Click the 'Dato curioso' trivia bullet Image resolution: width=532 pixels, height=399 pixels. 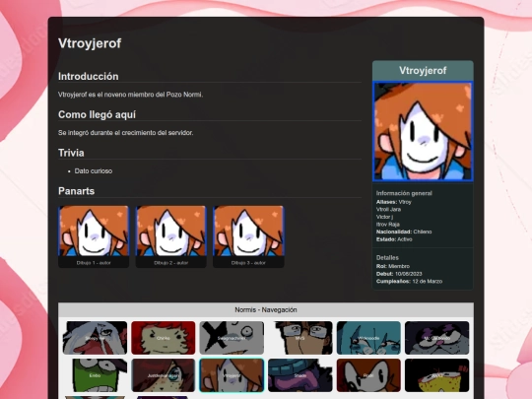(94, 171)
